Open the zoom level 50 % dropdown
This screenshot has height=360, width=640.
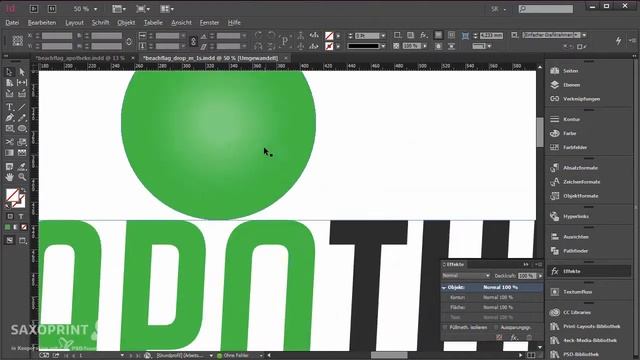coord(96,9)
